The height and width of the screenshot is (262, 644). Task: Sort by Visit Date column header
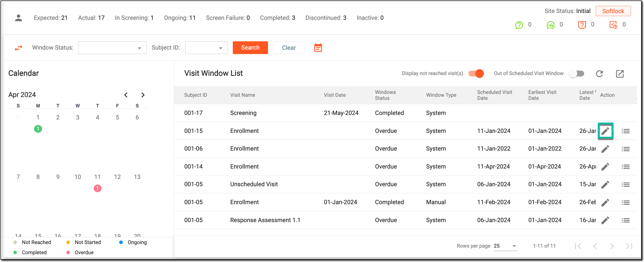335,95
